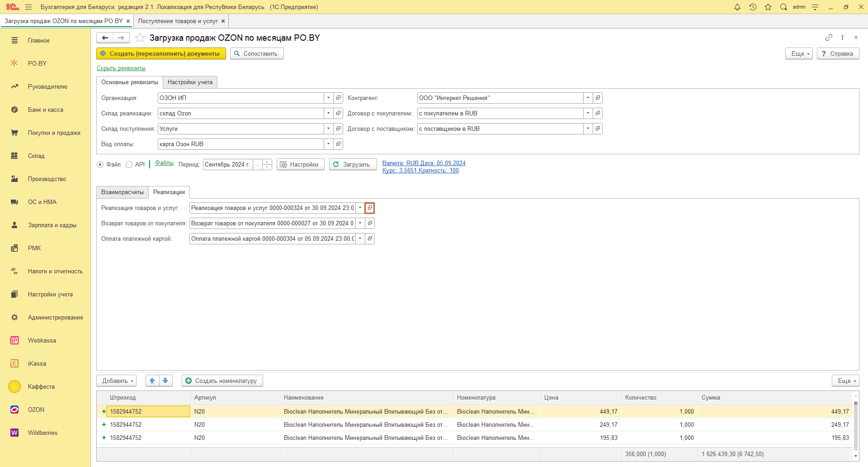868x467 pixels.
Task: Copy link to this form icon
Action: pyautogui.click(x=829, y=37)
